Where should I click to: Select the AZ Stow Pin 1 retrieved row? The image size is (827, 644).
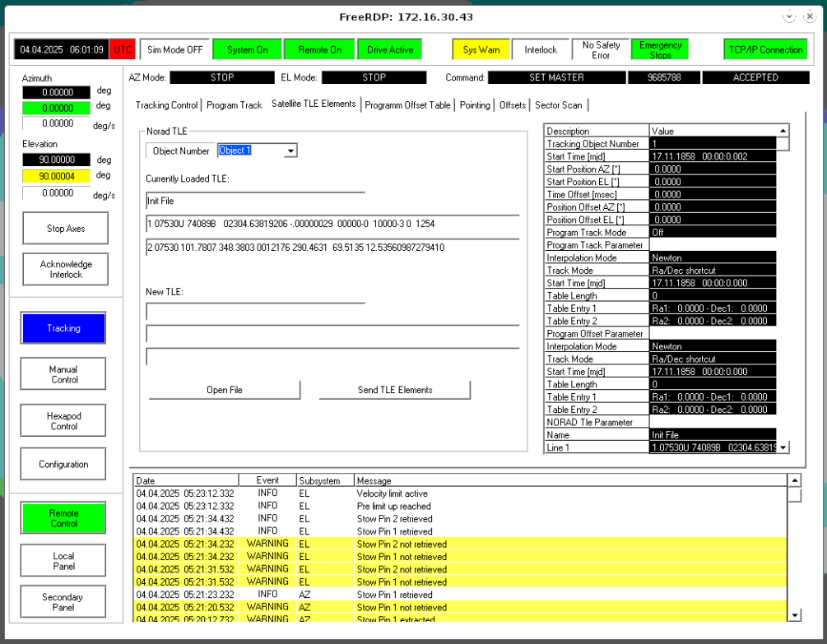[460, 595]
